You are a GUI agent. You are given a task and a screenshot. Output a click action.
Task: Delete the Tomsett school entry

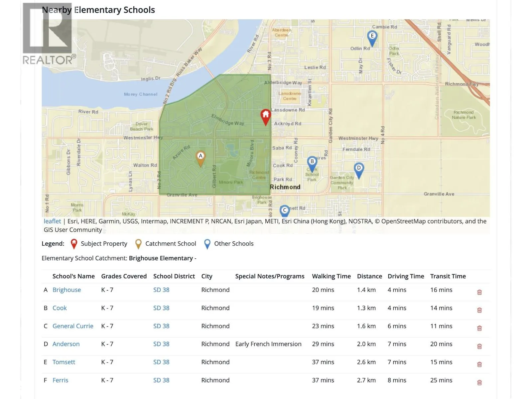pos(479,364)
